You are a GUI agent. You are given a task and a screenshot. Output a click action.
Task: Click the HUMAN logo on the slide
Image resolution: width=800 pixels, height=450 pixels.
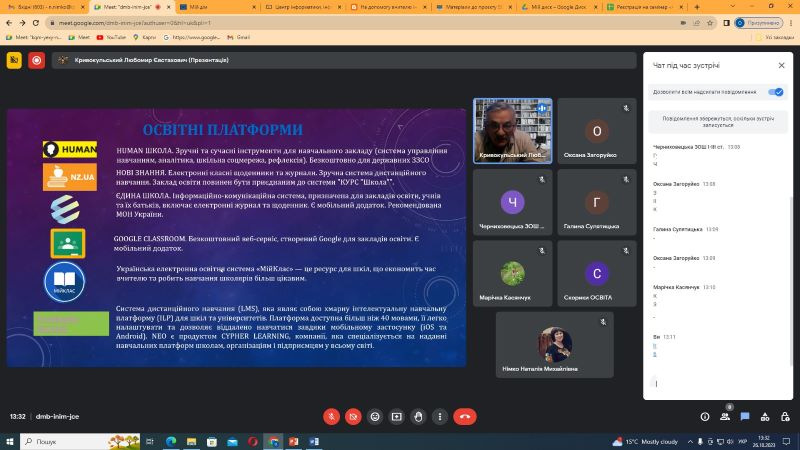coord(70,149)
